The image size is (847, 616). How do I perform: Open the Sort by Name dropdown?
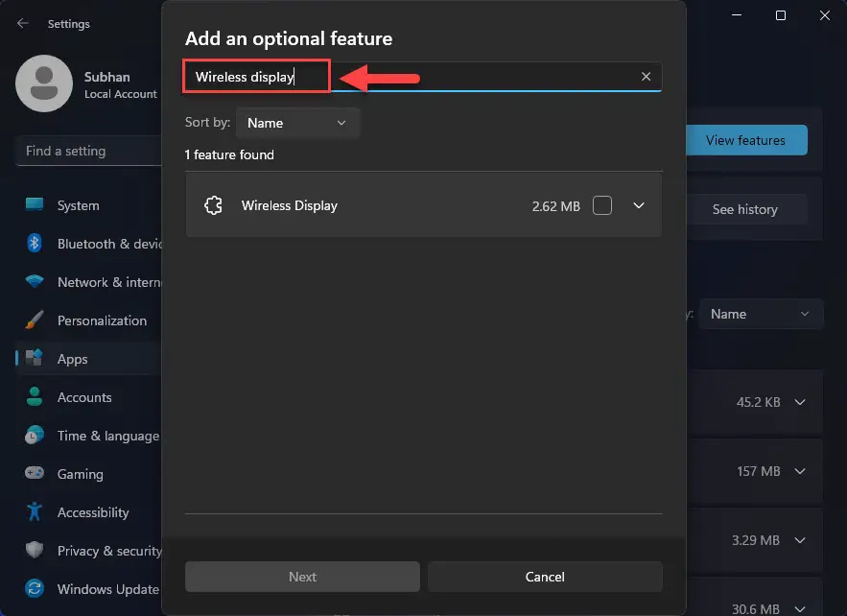click(x=297, y=122)
